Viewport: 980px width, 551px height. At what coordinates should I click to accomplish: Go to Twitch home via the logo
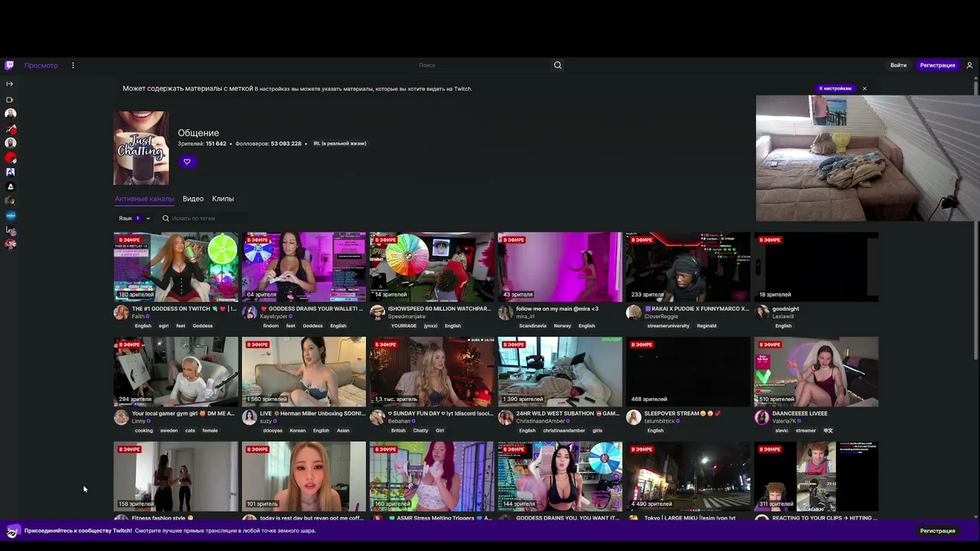coord(9,65)
